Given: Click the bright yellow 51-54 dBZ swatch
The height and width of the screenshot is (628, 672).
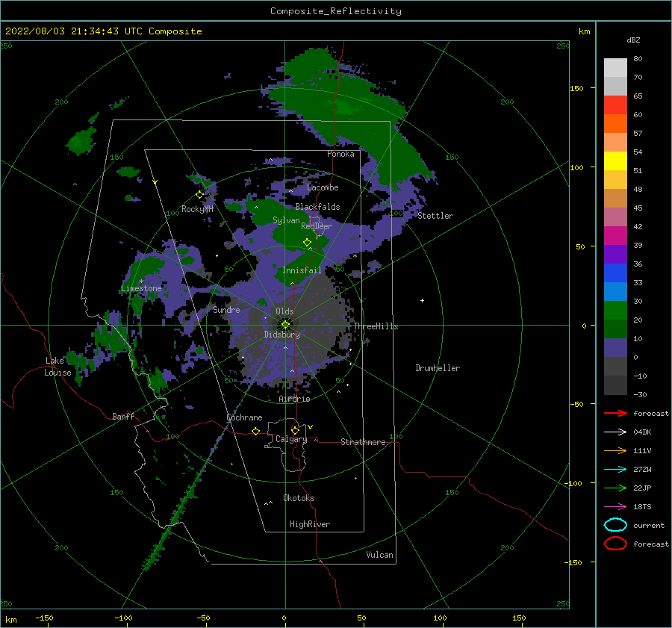Looking at the screenshot, I should (615, 161).
